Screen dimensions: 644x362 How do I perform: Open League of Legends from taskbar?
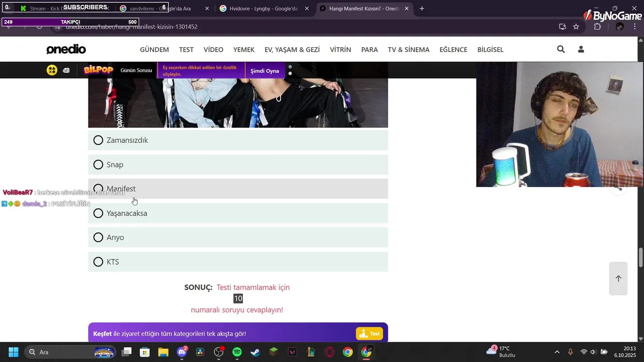[x=311, y=352]
